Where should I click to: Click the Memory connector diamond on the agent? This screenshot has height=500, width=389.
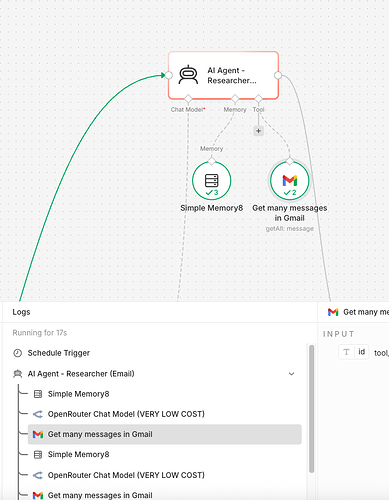point(235,99)
